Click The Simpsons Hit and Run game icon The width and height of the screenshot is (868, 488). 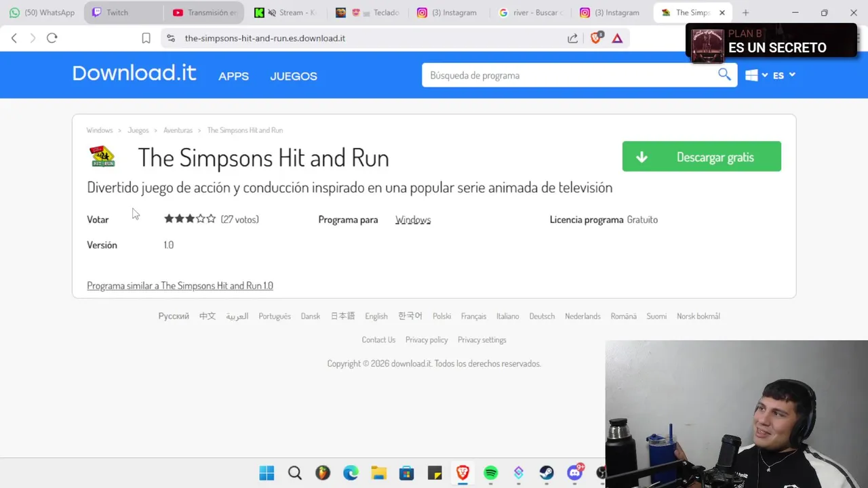point(102,157)
